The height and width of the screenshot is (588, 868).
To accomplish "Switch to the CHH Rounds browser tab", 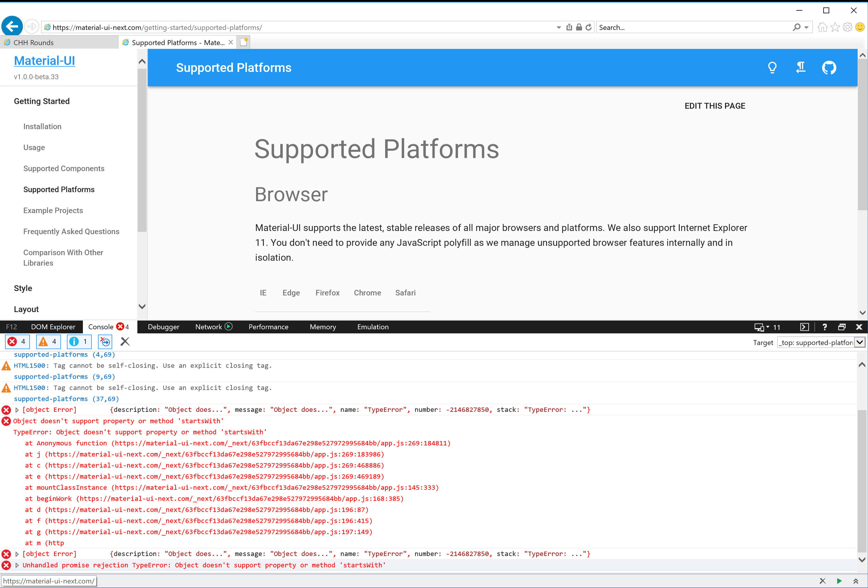I will click(59, 42).
